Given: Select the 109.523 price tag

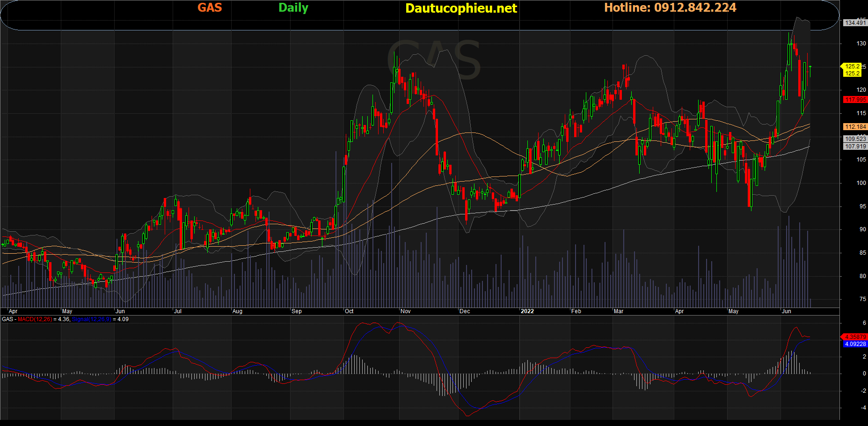Looking at the screenshot, I should pyautogui.click(x=855, y=139).
